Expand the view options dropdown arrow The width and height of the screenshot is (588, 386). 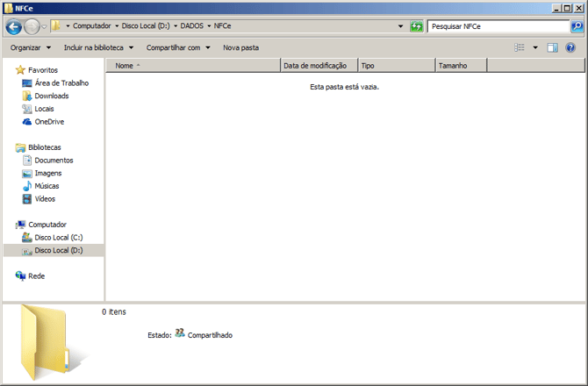pos(535,47)
